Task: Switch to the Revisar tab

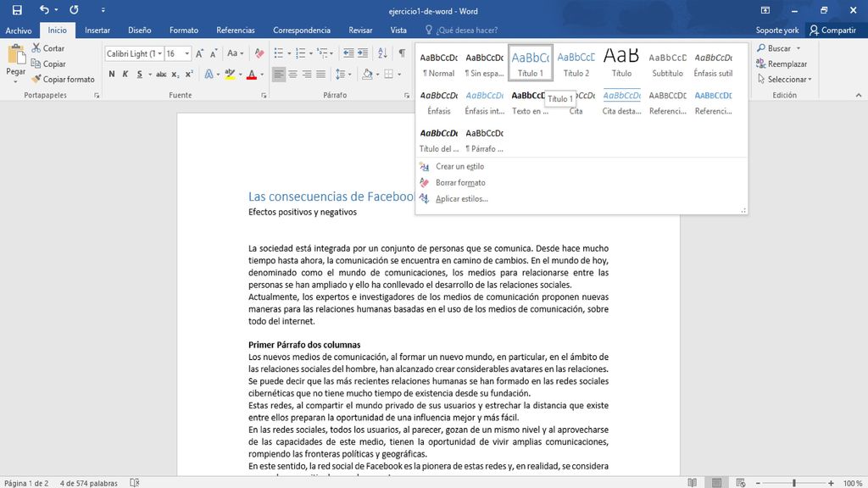Action: (x=360, y=30)
